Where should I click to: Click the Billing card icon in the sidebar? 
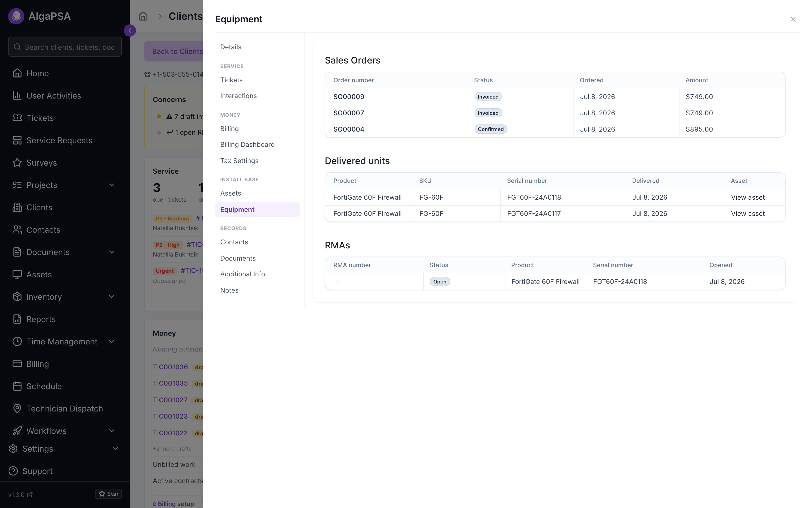pyautogui.click(x=17, y=363)
